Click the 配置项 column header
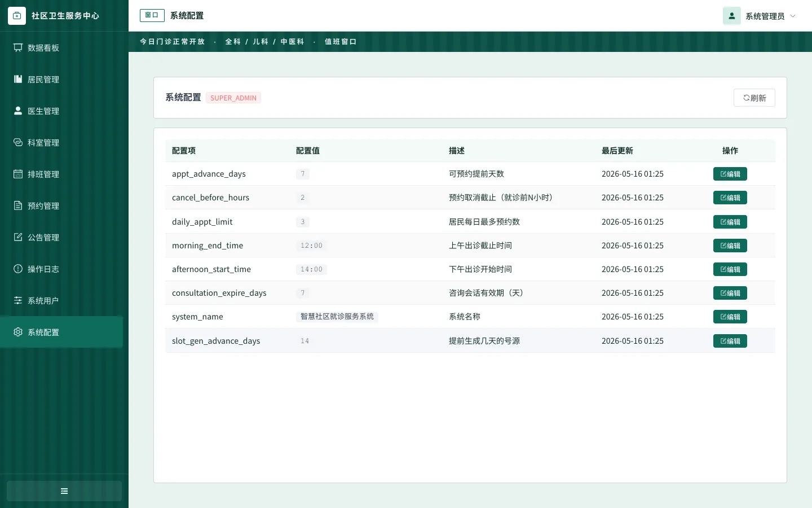 [x=184, y=151]
